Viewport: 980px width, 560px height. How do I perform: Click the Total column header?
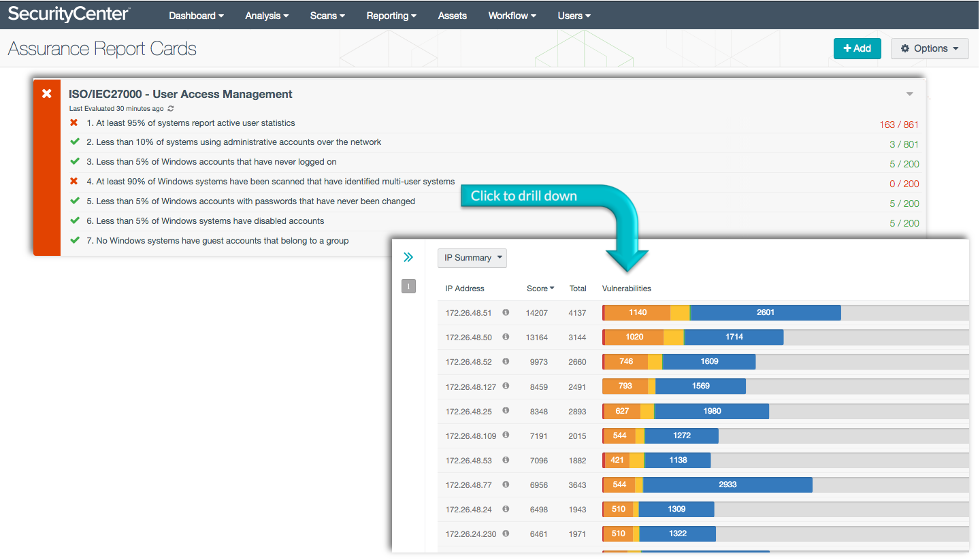point(578,289)
